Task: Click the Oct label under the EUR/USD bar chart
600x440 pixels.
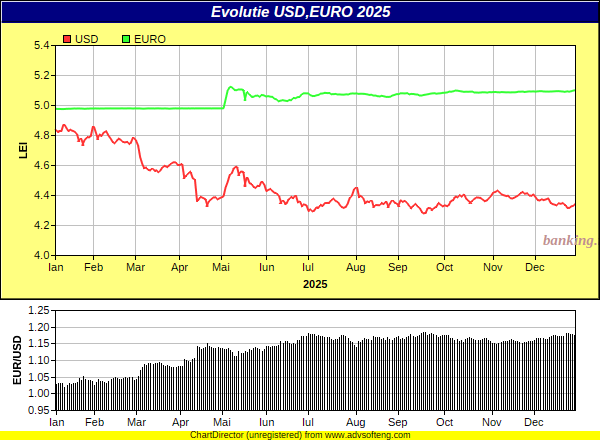Action: [444, 422]
